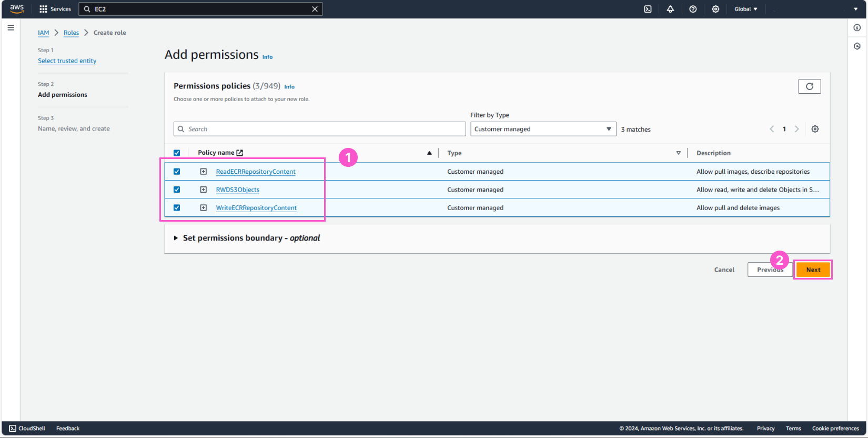Open the Global region dropdown
This screenshot has width=868, height=438.
pos(746,9)
